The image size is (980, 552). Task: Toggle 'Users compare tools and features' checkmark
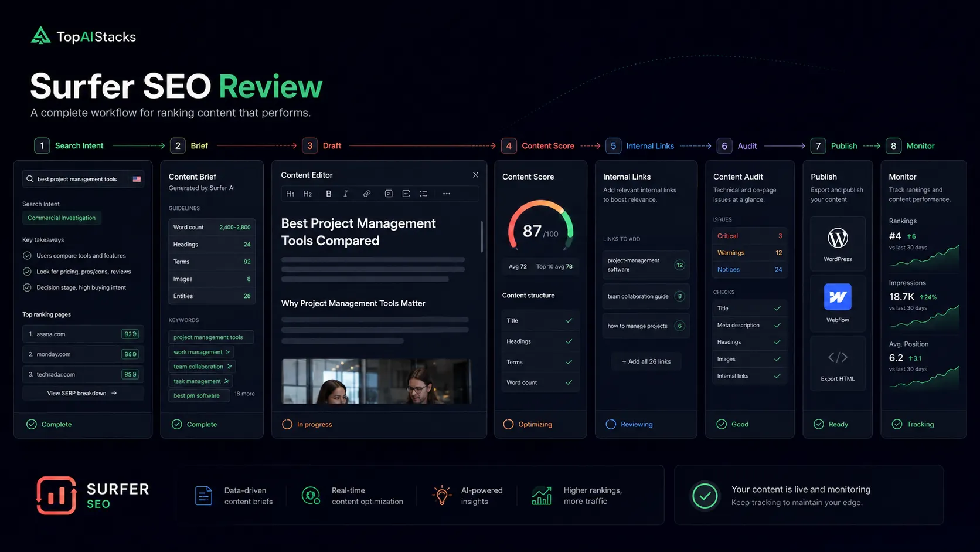tap(27, 256)
